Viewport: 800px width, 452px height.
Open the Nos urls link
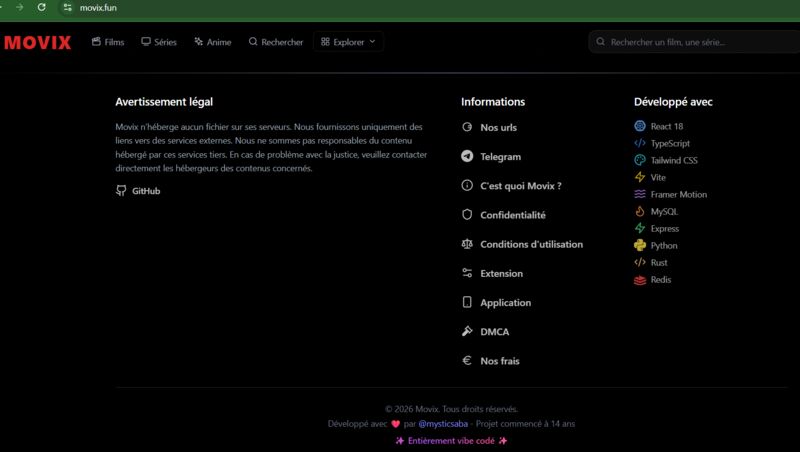489,128
